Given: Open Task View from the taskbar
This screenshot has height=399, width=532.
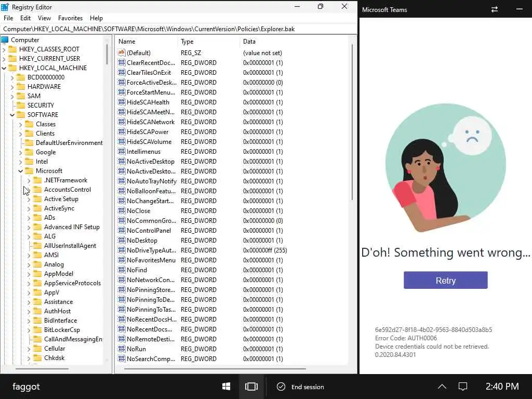Looking at the screenshot, I should click(251, 387).
